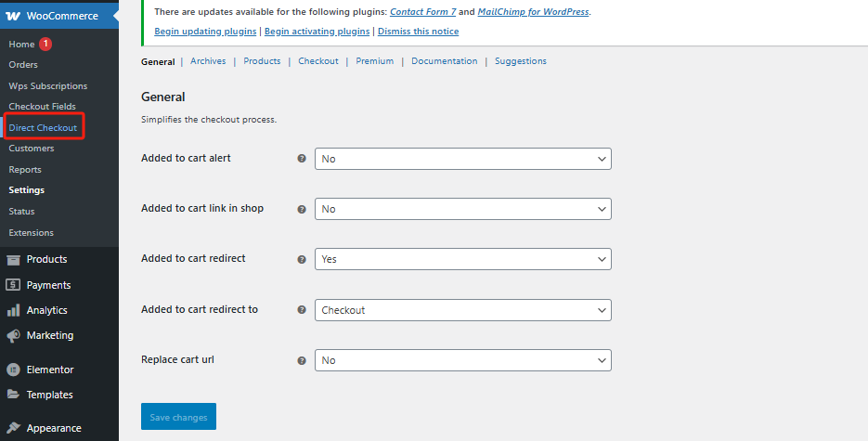868x441 pixels.
Task: Click the Analytics bar chart icon
Action: click(14, 310)
